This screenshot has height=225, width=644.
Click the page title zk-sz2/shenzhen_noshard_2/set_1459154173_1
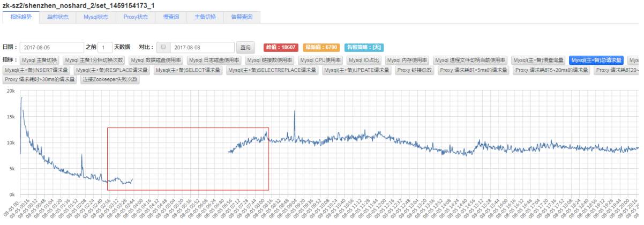[x=79, y=5]
